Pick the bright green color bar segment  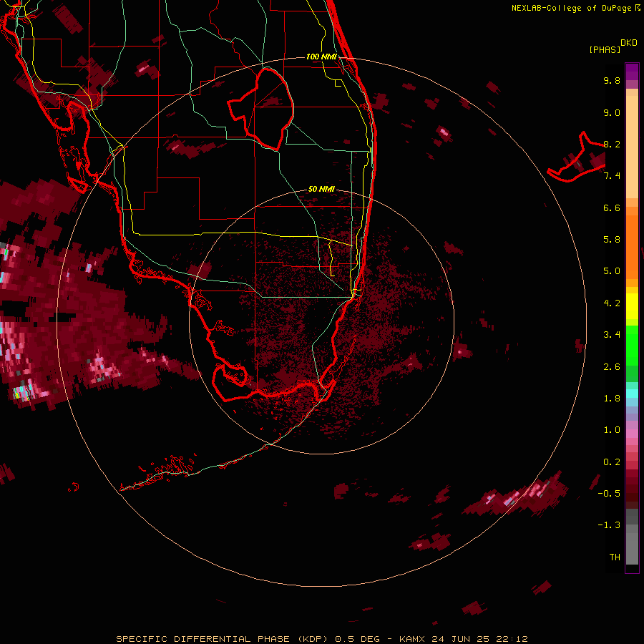click(x=632, y=346)
